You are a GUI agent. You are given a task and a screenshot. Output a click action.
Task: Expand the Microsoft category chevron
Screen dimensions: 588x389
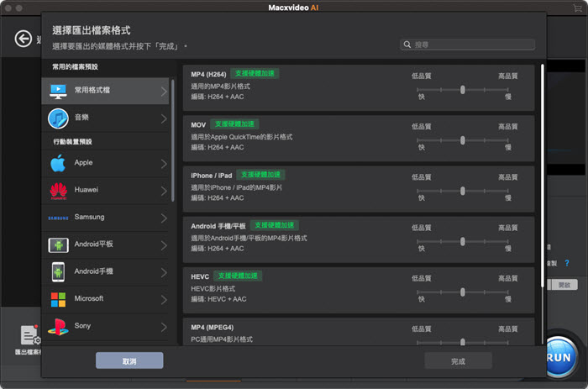pyautogui.click(x=164, y=300)
